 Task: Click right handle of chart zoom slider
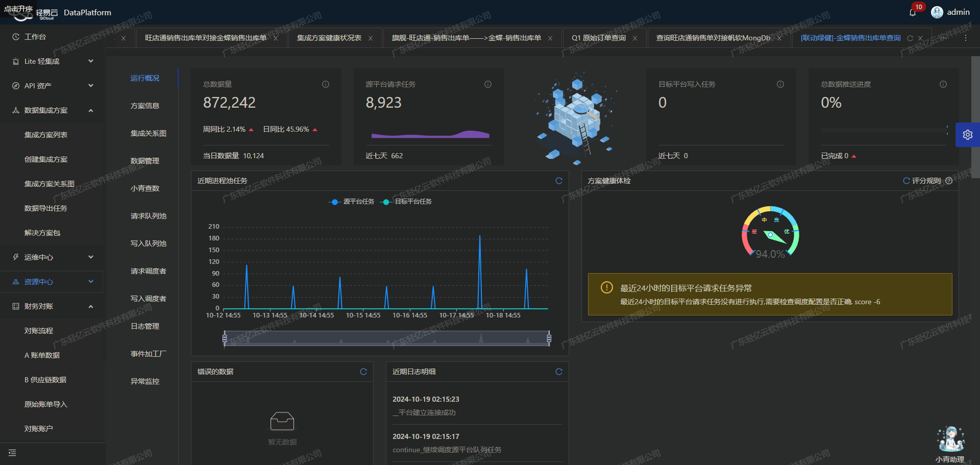[549, 338]
